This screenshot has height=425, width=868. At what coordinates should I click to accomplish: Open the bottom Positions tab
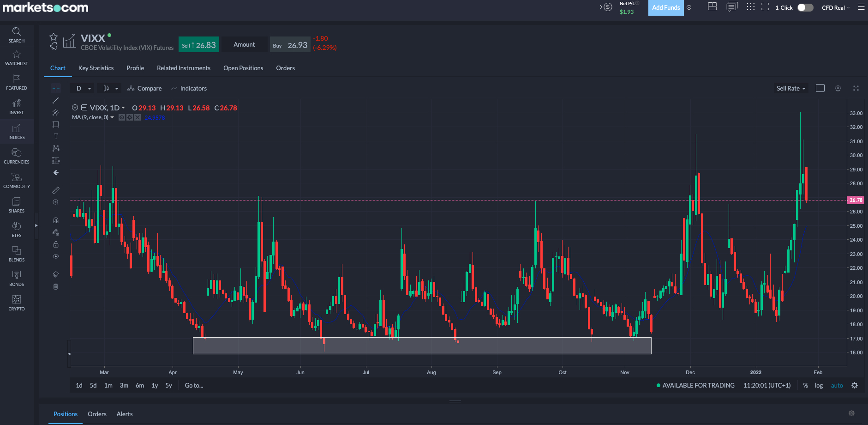point(66,414)
